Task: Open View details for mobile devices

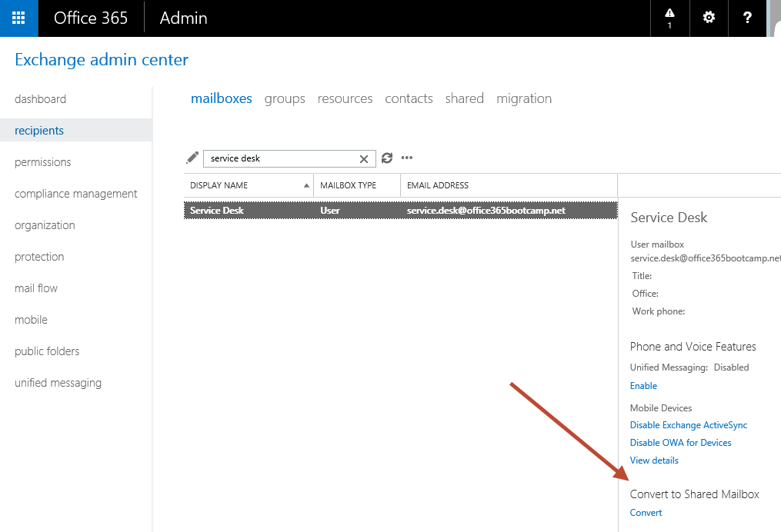Action: pyautogui.click(x=654, y=461)
